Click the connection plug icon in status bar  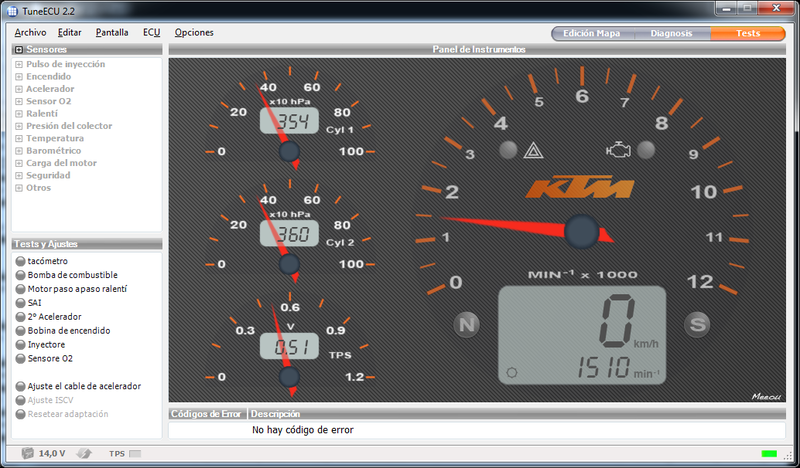pos(84,453)
